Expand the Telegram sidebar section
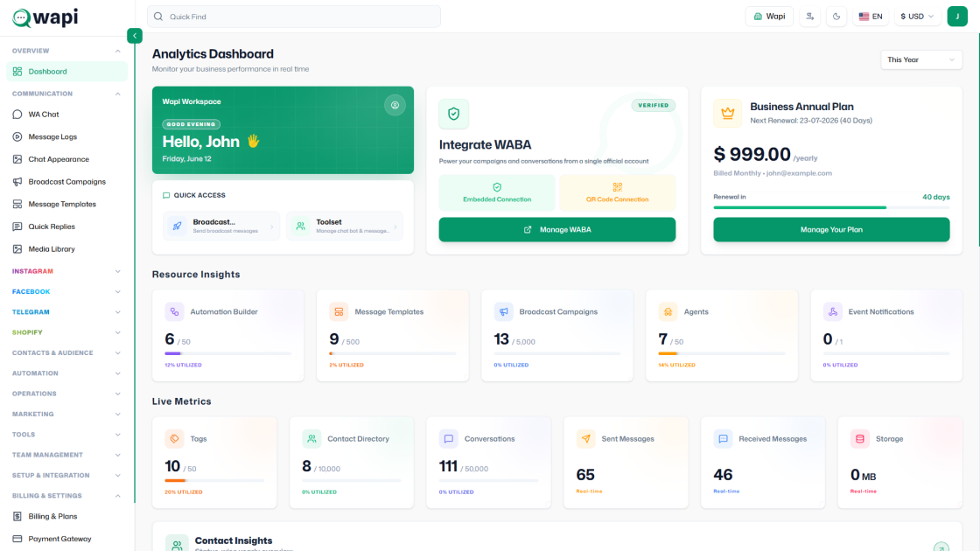Viewport: 980px width, 551px height. (66, 311)
